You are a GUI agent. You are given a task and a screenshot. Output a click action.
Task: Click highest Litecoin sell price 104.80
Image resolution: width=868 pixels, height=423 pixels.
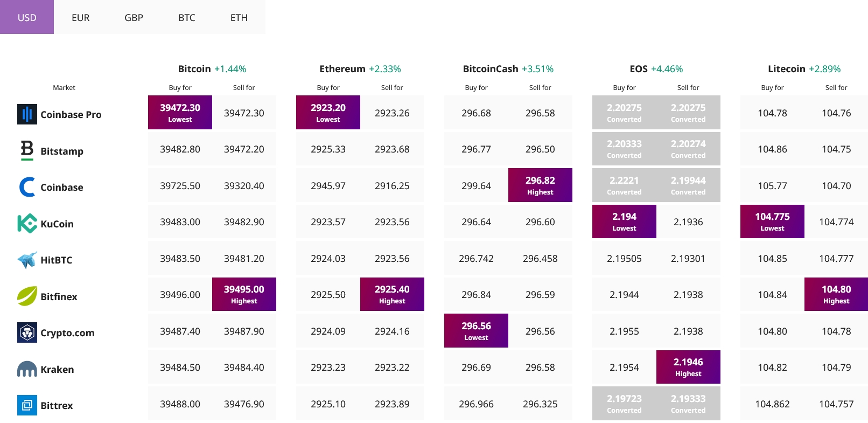click(836, 294)
